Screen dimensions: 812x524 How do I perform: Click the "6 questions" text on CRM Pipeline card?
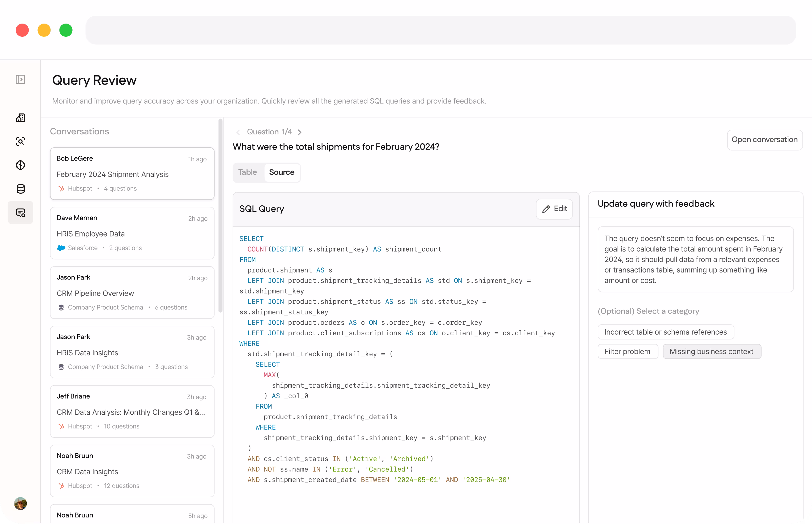(171, 308)
